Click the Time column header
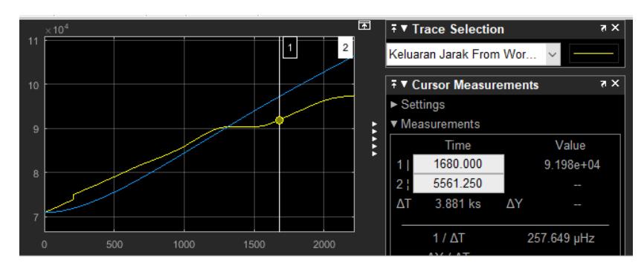Viewport: 644px width, 269px height. coord(458,146)
